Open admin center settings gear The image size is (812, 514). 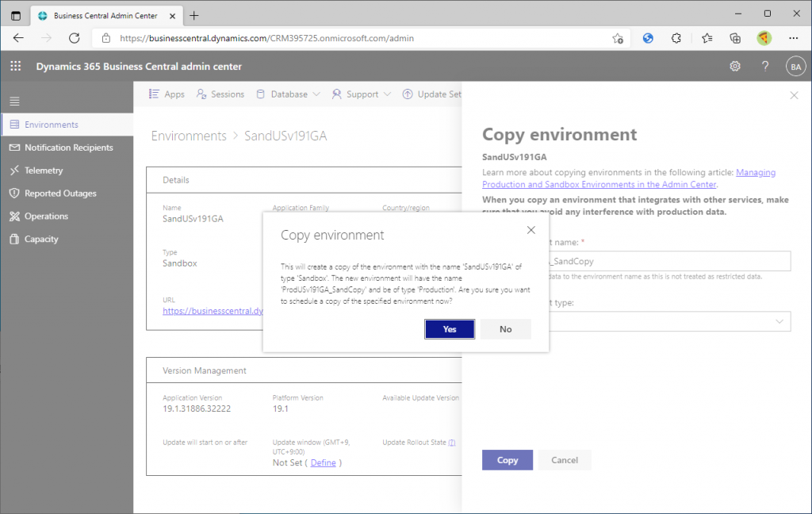pos(735,67)
